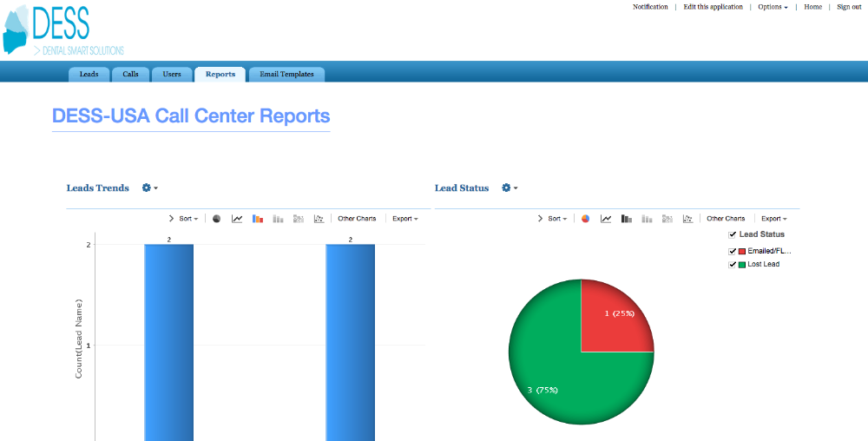The width and height of the screenshot is (868, 441).
Task: Open Lead Status gear settings menu
Action: click(510, 188)
